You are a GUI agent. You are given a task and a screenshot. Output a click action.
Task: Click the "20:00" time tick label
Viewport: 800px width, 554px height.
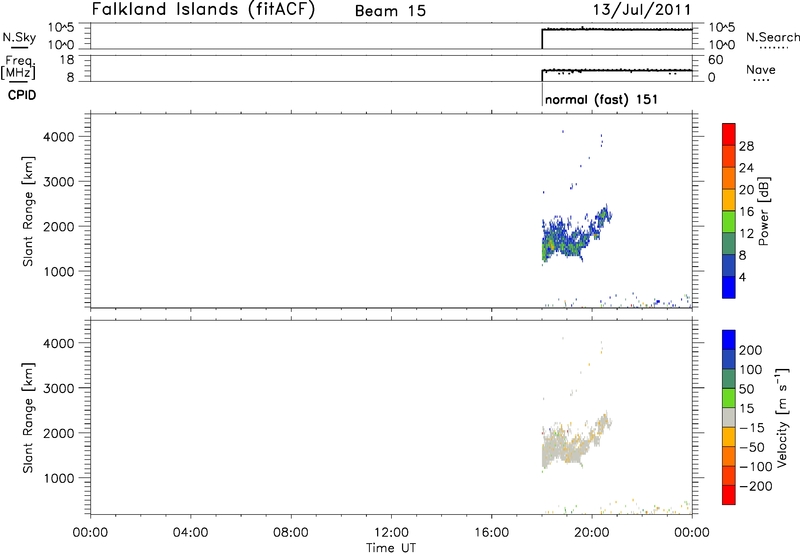tap(592, 533)
